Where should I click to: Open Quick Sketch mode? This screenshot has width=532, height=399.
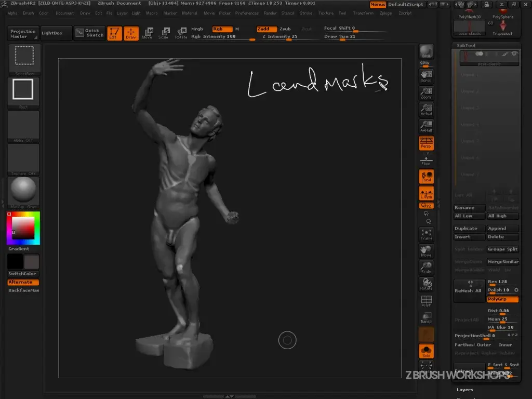pos(89,33)
